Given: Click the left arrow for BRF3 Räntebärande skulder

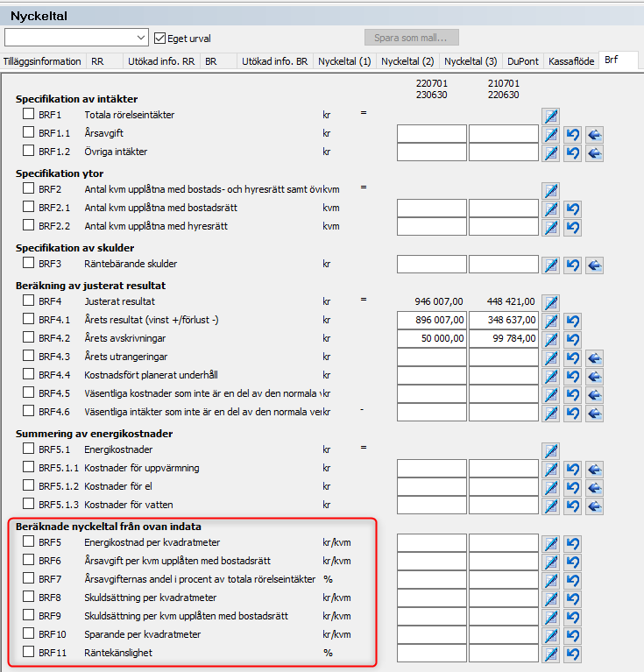Looking at the screenshot, I should 594,265.
